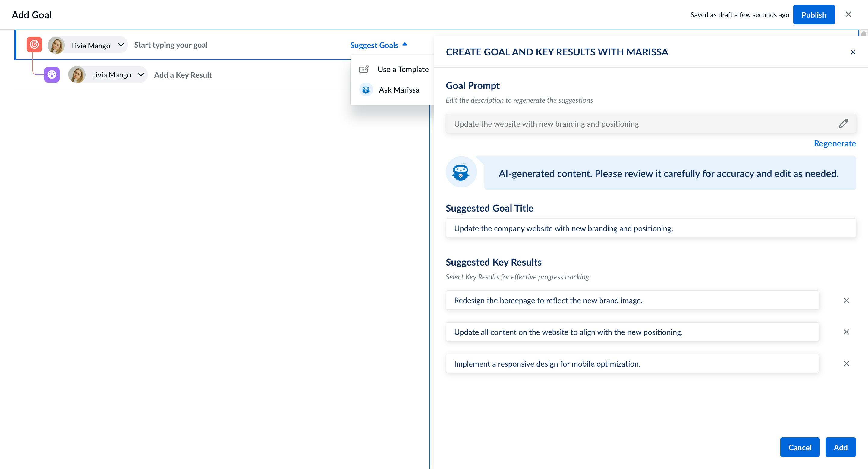
Task: Click the template pencil-paper icon
Action: (364, 69)
